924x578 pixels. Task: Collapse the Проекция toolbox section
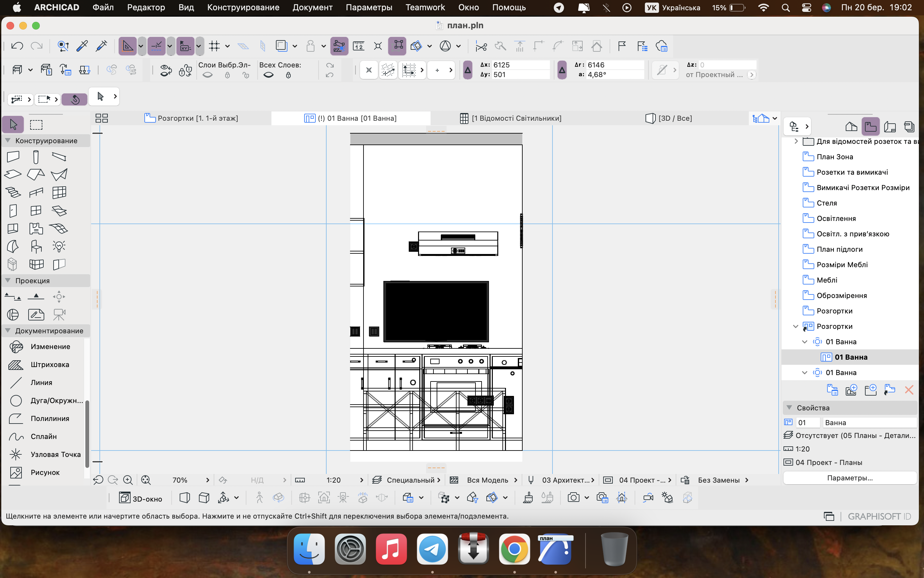pyautogui.click(x=8, y=280)
